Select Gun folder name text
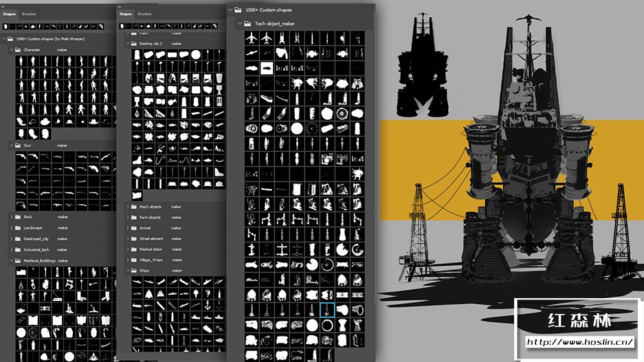Screen dimensions: 644x362 point(27,146)
